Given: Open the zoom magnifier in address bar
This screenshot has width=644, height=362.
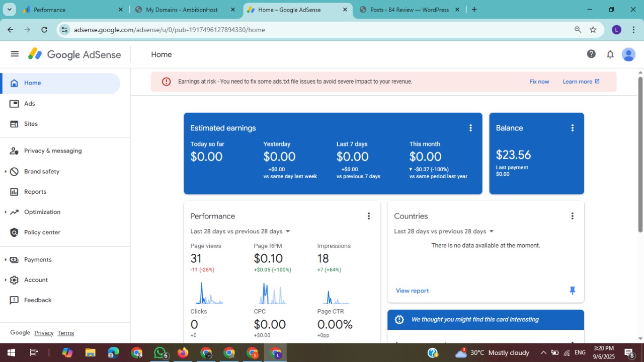Looking at the screenshot, I should pos(578,30).
